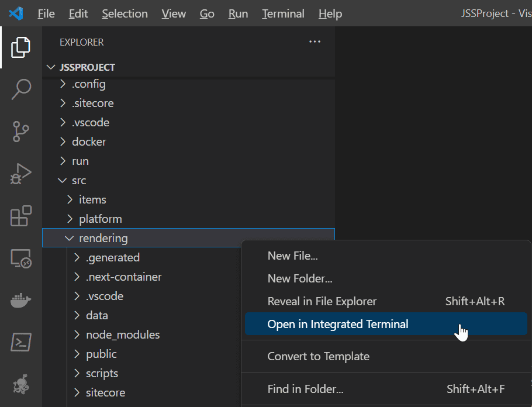The height and width of the screenshot is (407, 532).
Task: Open the Terminal menu
Action: point(283,13)
